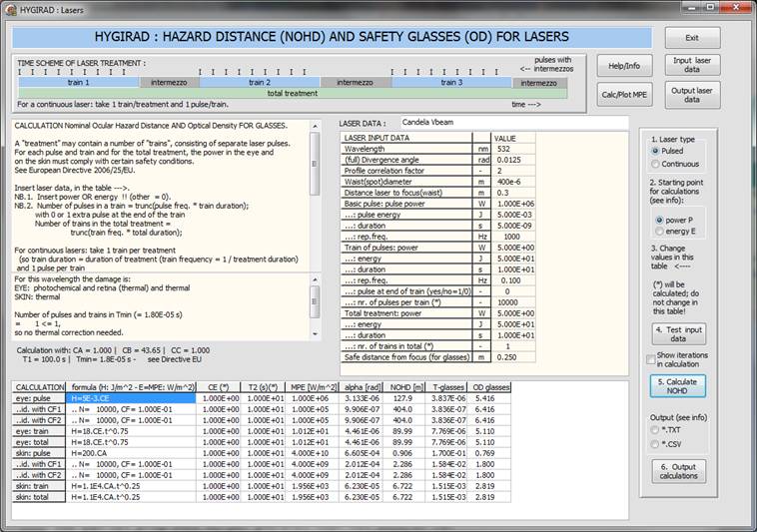Select pulse energy value 5.000E-03
The width and height of the screenshot is (757, 532).
point(513,215)
